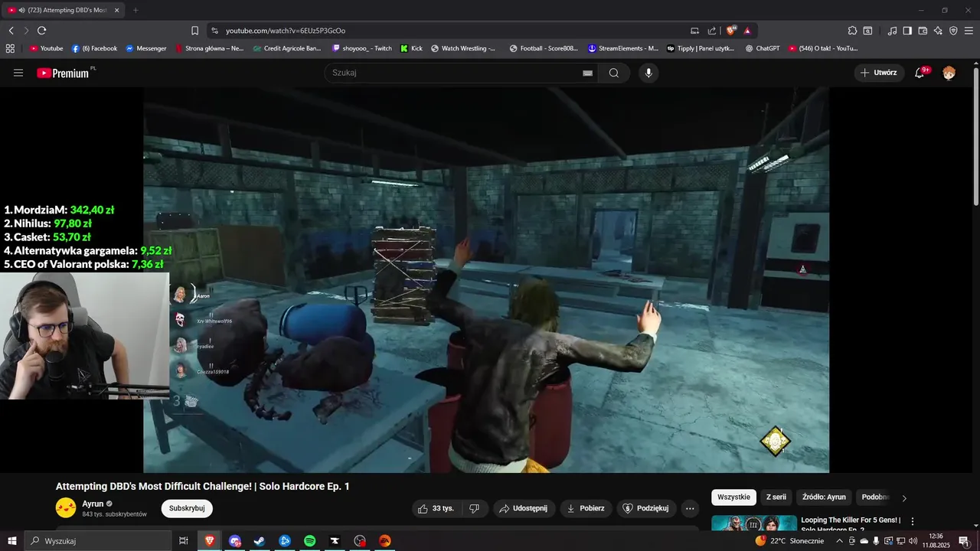This screenshot has height=551, width=980.
Task: Open Watch Wrestling bookmark
Action: coord(463,48)
